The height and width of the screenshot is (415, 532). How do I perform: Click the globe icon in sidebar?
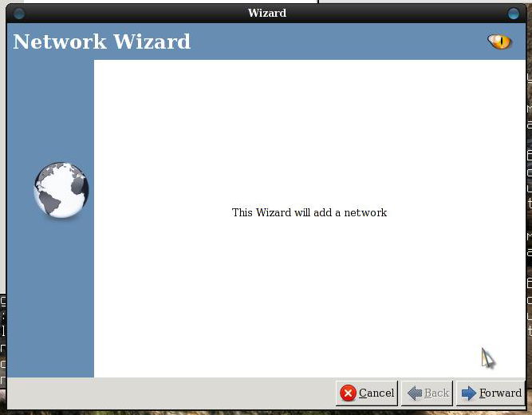coord(61,190)
